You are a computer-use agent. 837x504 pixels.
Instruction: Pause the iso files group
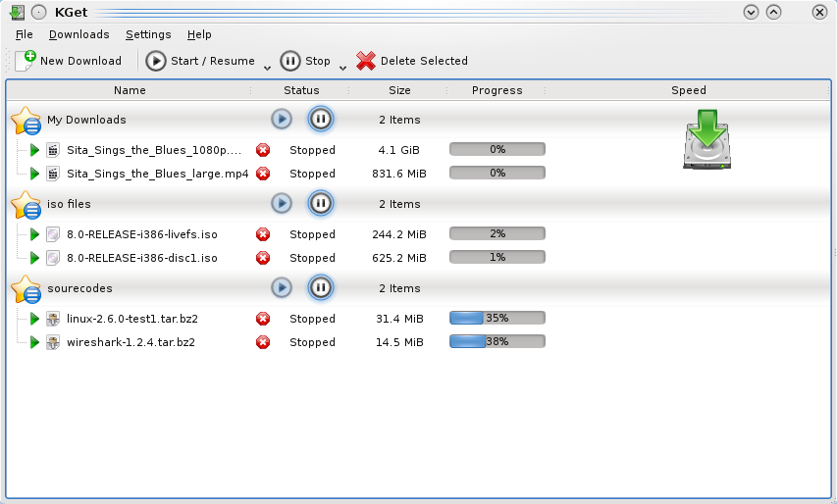pyautogui.click(x=320, y=203)
